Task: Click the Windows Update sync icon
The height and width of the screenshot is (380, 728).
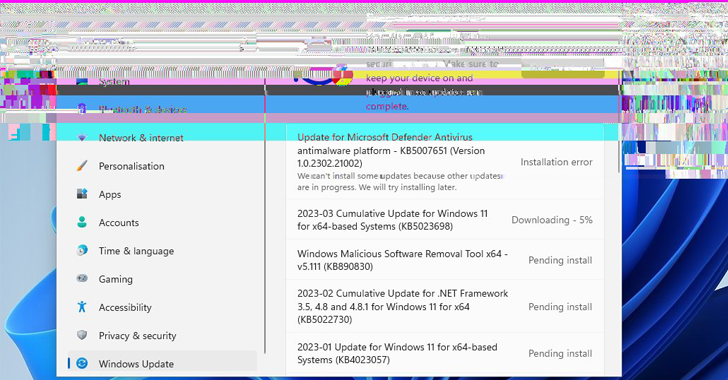Action: [x=82, y=363]
